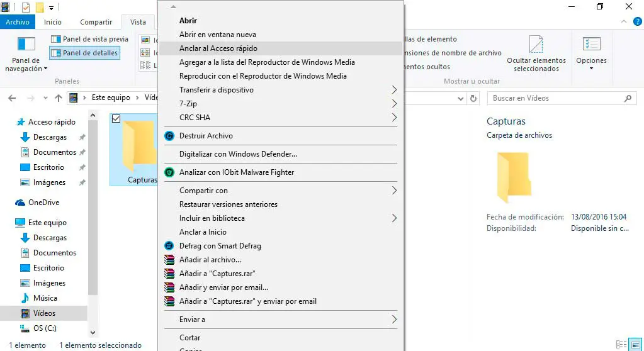644x351 pixels.
Task: Click WinRAR icon beside Añadir a "Captures.rar"
Action: [x=169, y=274]
